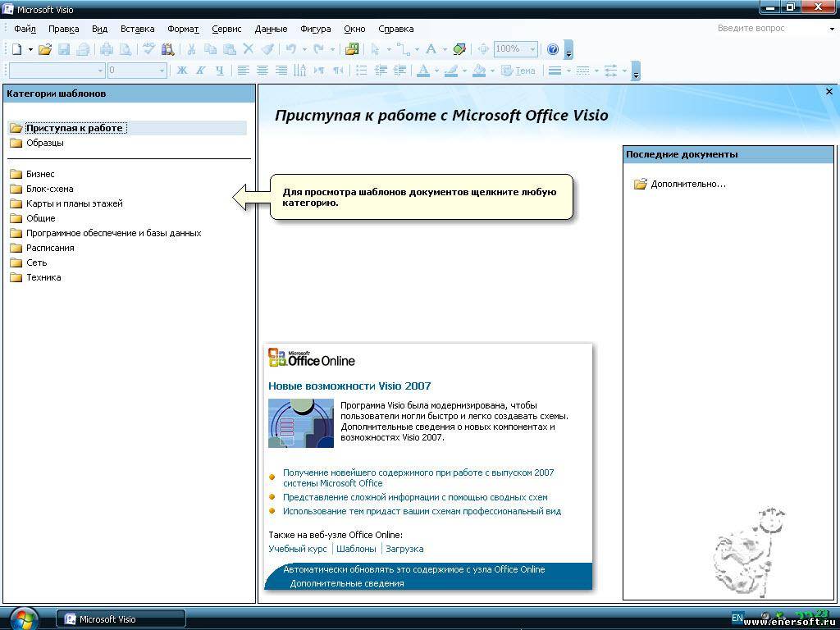The width and height of the screenshot is (840, 630).
Task: Open the font name combo box
Action: (x=57, y=71)
